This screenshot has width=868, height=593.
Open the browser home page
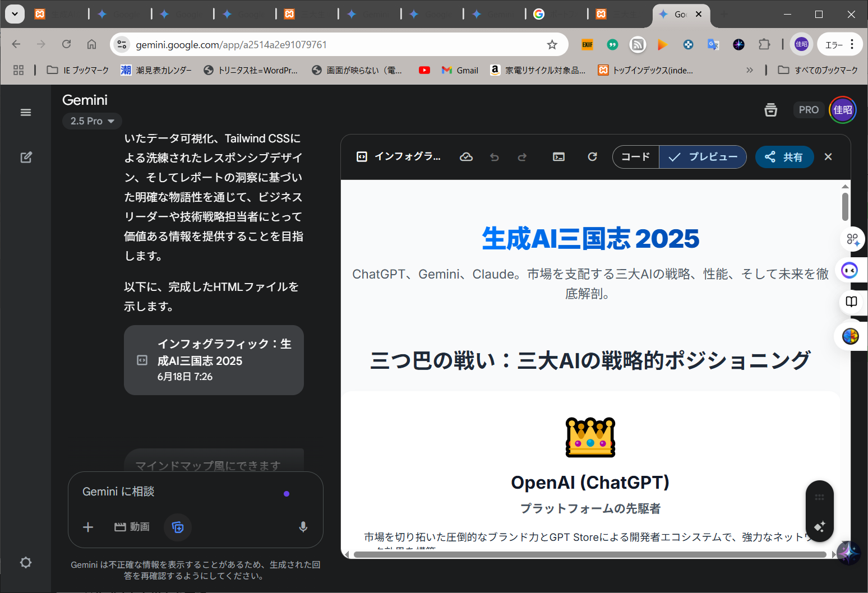pos(91,44)
